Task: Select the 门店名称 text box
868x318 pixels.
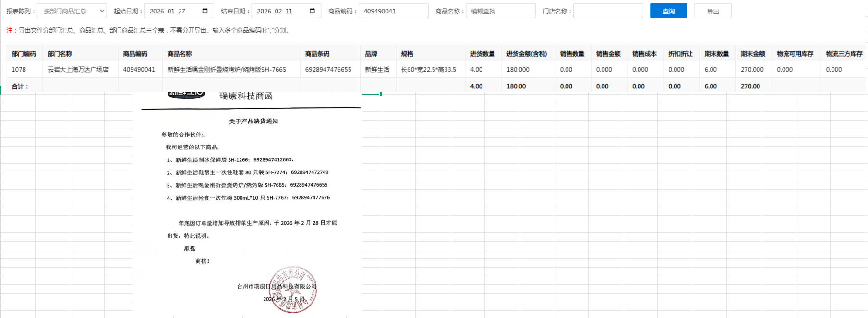Action: point(607,11)
